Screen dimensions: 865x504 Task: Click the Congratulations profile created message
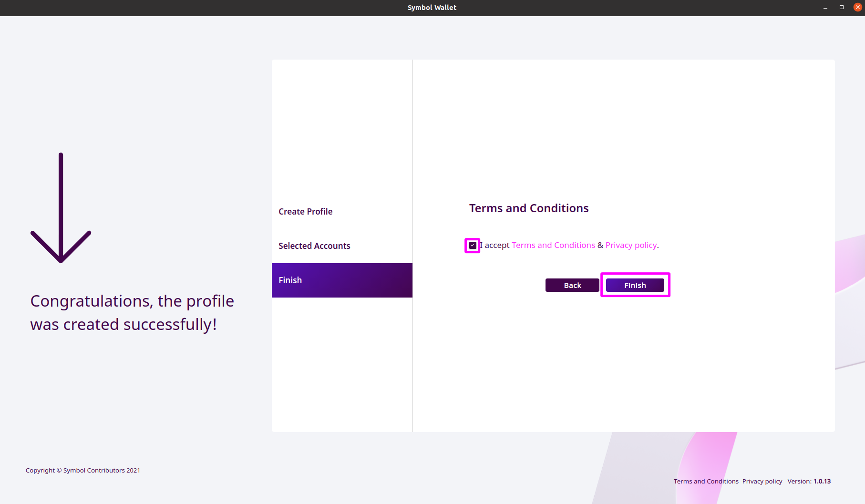coord(132,313)
